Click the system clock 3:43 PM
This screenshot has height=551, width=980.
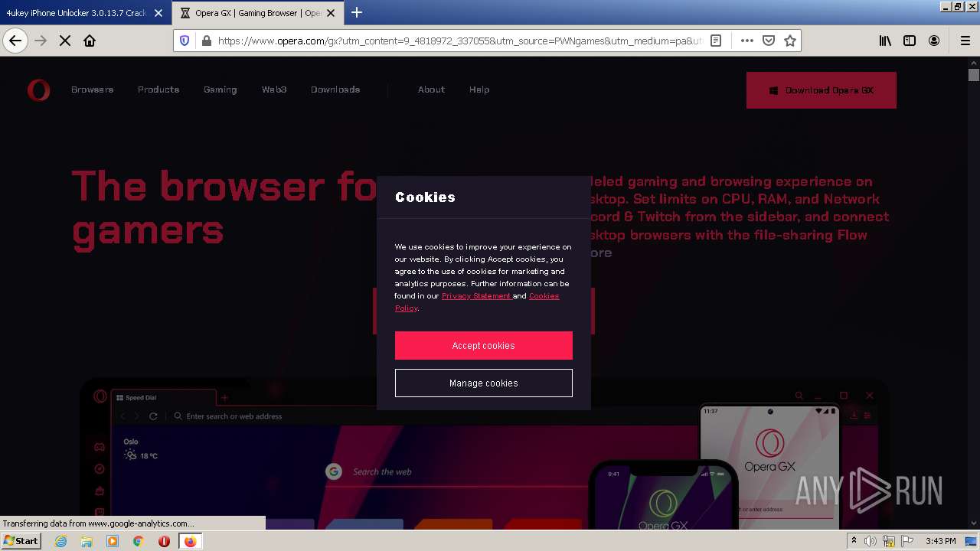coord(941,541)
